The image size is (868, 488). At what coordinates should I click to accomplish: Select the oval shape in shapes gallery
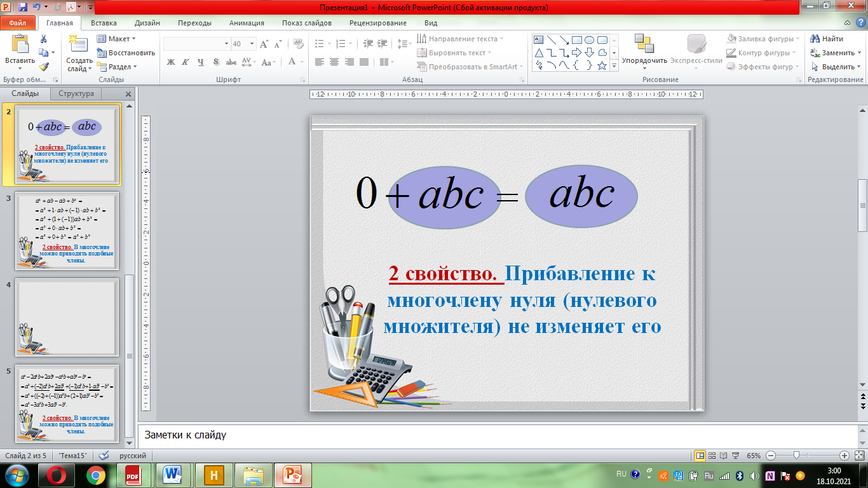click(589, 39)
